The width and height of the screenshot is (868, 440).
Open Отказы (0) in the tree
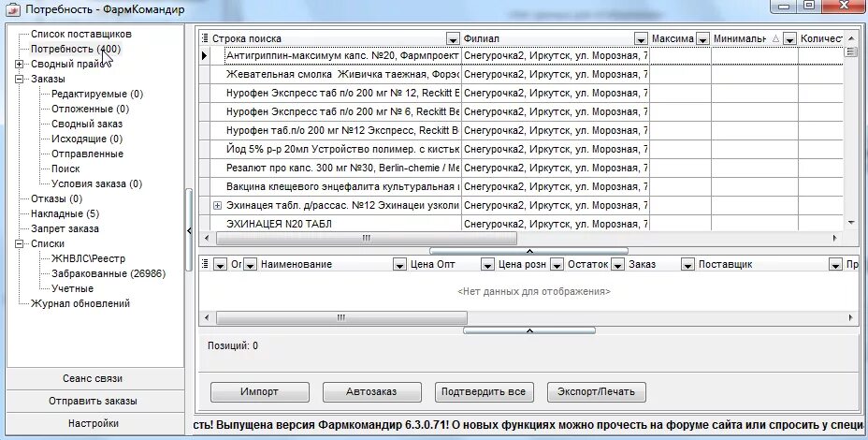pyautogui.click(x=56, y=199)
